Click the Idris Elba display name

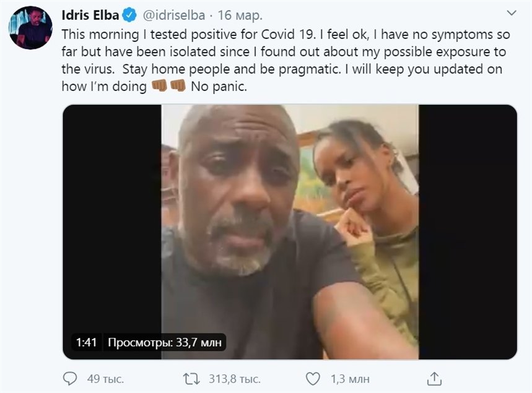pyautogui.click(x=90, y=14)
